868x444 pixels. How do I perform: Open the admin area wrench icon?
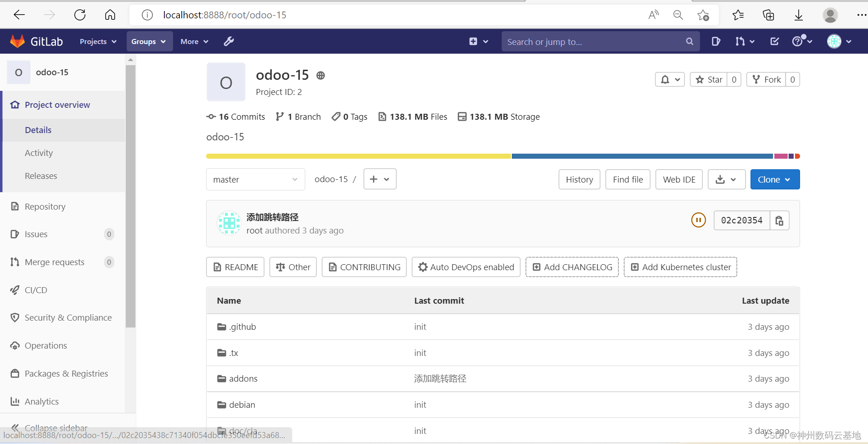pos(229,42)
